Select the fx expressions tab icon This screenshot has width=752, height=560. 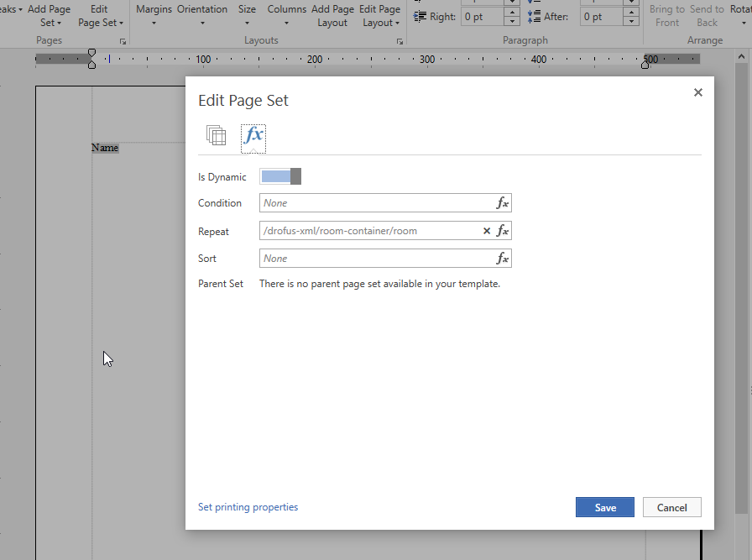(x=253, y=136)
